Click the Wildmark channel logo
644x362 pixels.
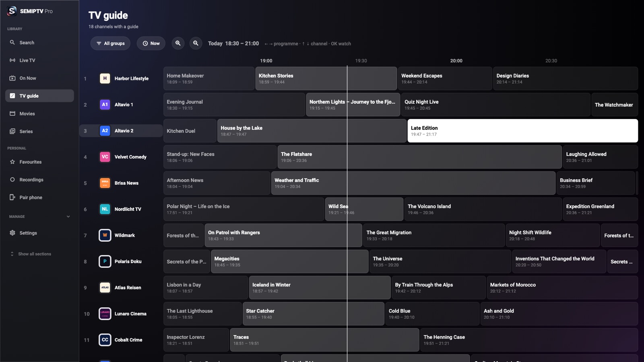tap(105, 235)
